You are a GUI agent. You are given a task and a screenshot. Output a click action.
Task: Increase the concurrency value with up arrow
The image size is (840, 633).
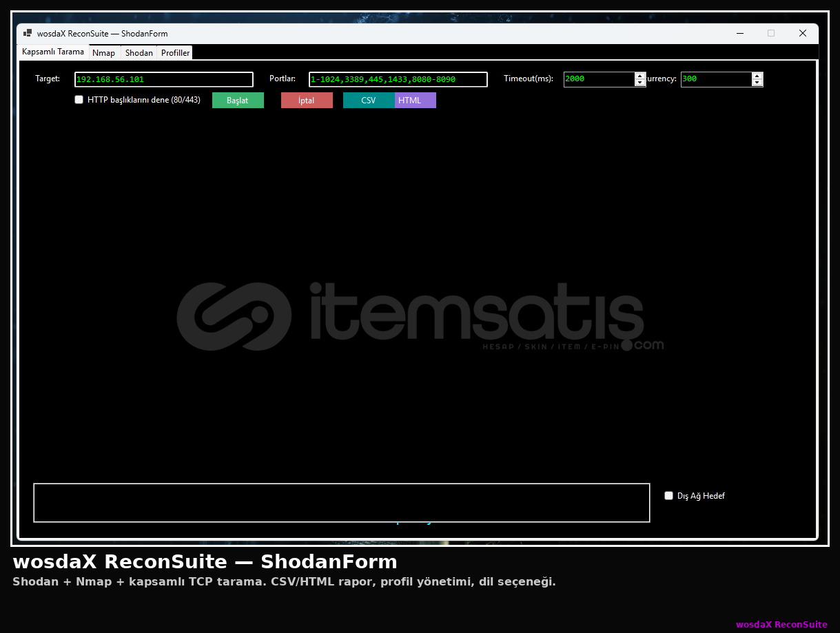point(757,76)
